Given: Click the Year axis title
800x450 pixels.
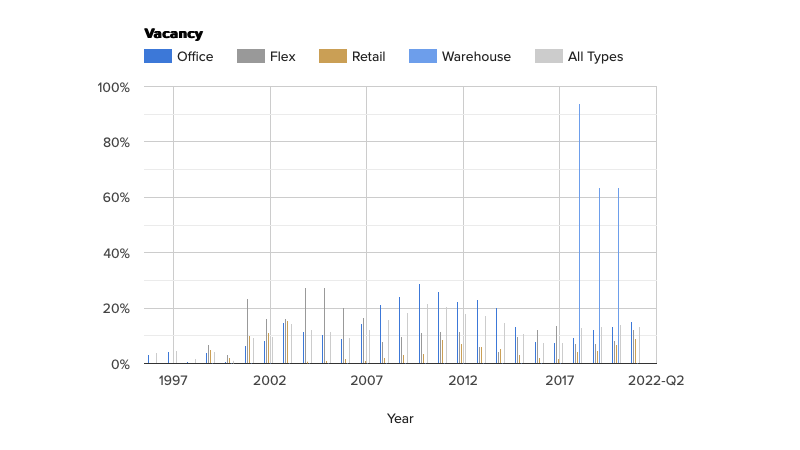Looking at the screenshot, I should [400, 419].
